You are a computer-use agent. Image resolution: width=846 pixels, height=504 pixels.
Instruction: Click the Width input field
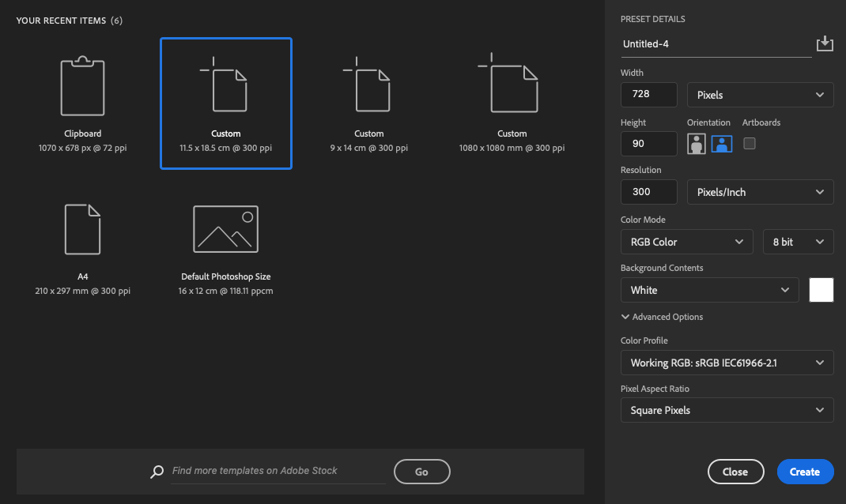coord(649,94)
